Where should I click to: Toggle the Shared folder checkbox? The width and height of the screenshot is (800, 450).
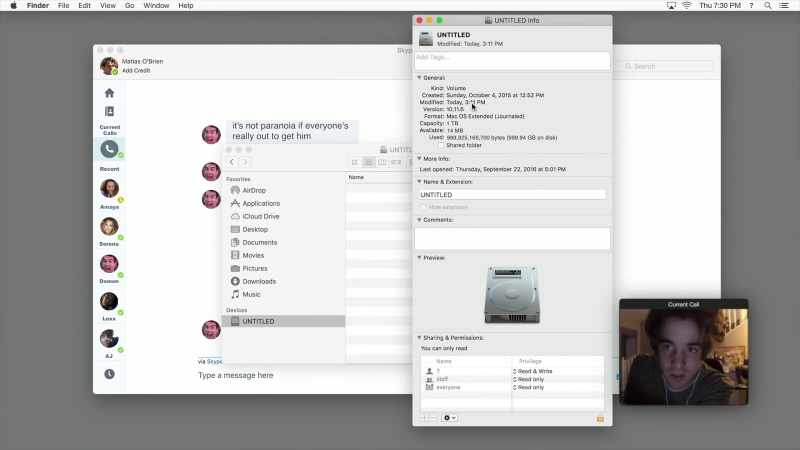point(441,145)
